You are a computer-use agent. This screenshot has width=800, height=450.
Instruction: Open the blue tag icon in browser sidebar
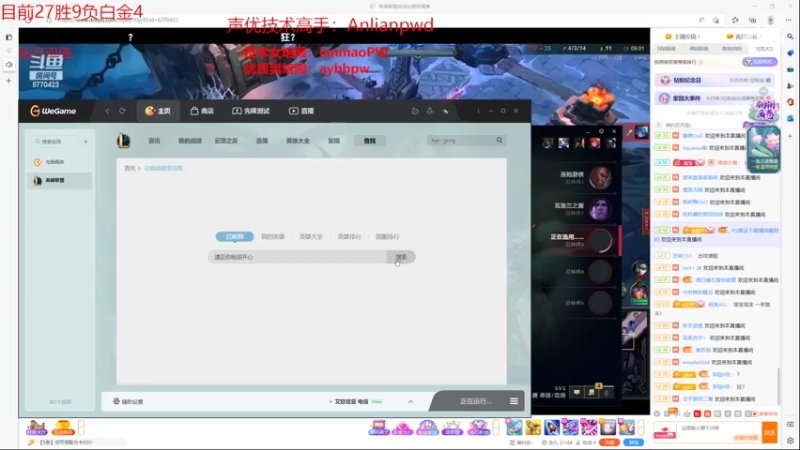[x=790, y=53]
